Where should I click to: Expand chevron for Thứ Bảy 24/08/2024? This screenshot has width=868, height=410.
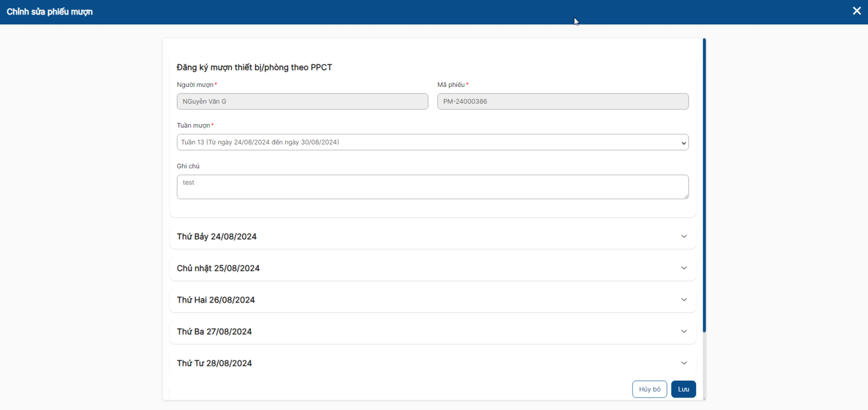(684, 236)
